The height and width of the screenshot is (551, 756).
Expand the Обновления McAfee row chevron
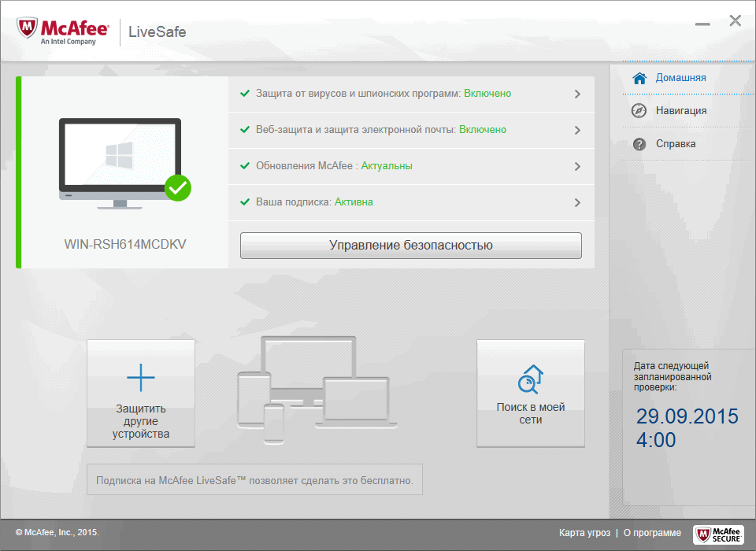pos(579,166)
